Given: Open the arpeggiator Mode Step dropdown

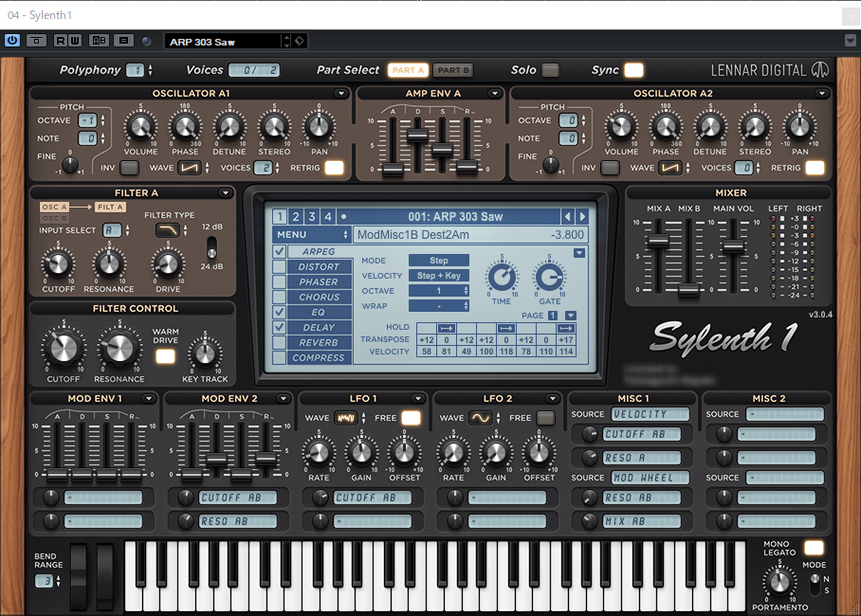Looking at the screenshot, I should pyautogui.click(x=439, y=261).
